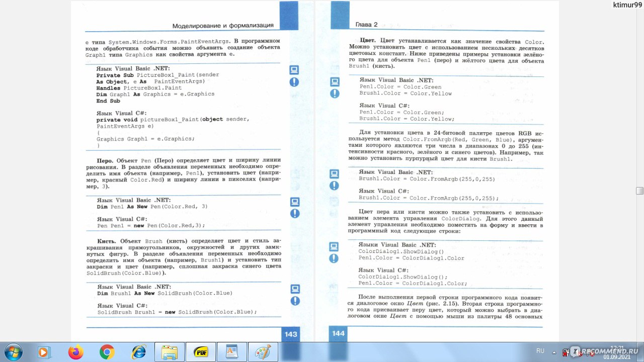Click the Visual Basic line "Pen1.Color = ColorDialog1.Color"
The width and height of the screenshot is (644, 362).
[x=411, y=258]
